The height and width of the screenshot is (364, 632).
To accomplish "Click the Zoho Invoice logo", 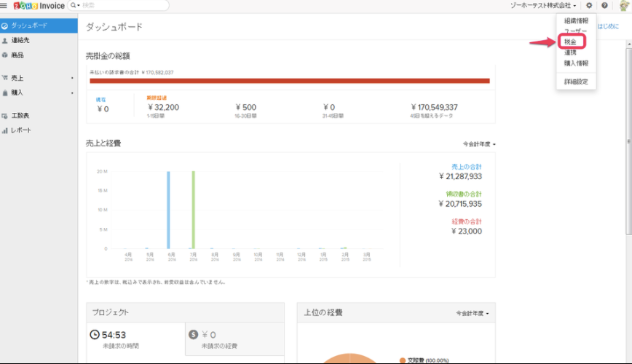I will point(38,6).
